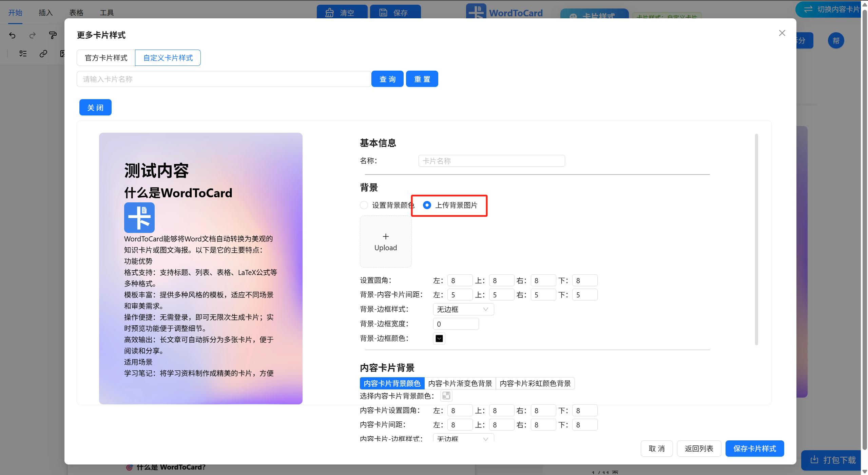Click the blue 关闭 button
Screen dimensions: 868x475
point(95,107)
